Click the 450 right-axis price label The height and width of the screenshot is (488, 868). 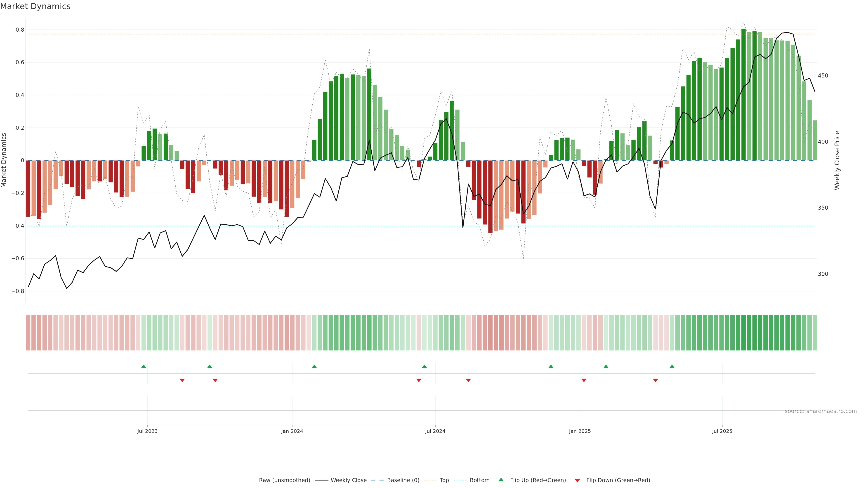point(823,75)
